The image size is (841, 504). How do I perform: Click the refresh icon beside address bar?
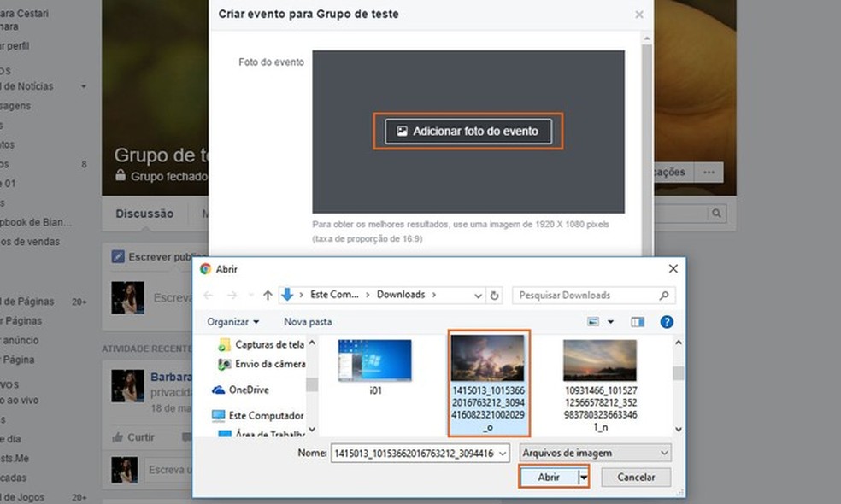(x=495, y=296)
